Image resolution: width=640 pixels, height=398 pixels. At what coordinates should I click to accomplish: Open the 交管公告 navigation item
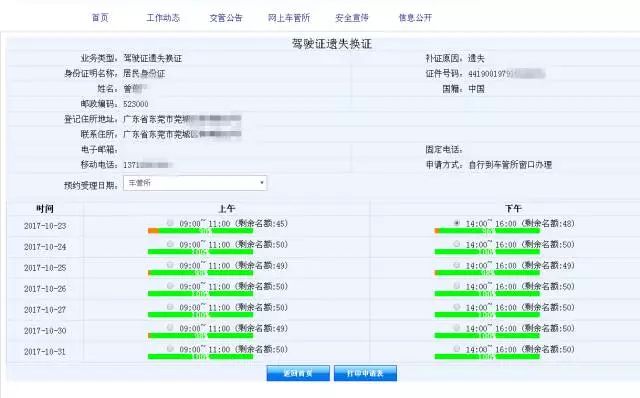(226, 18)
